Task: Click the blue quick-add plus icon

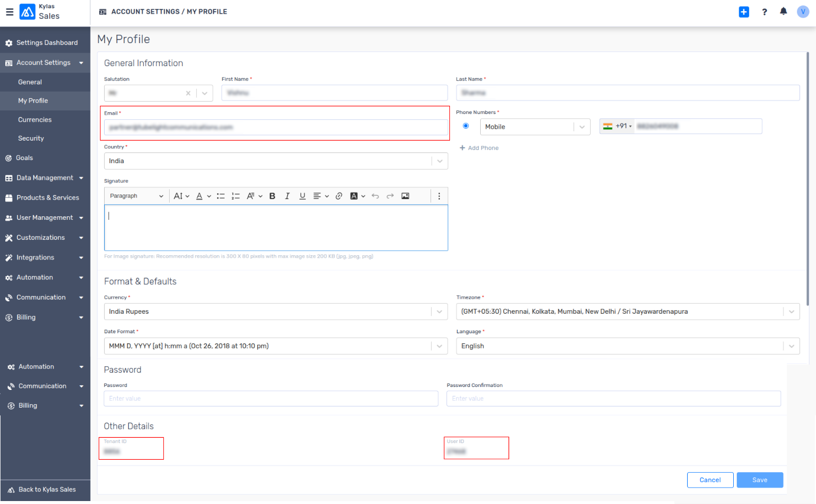Action: tap(744, 12)
